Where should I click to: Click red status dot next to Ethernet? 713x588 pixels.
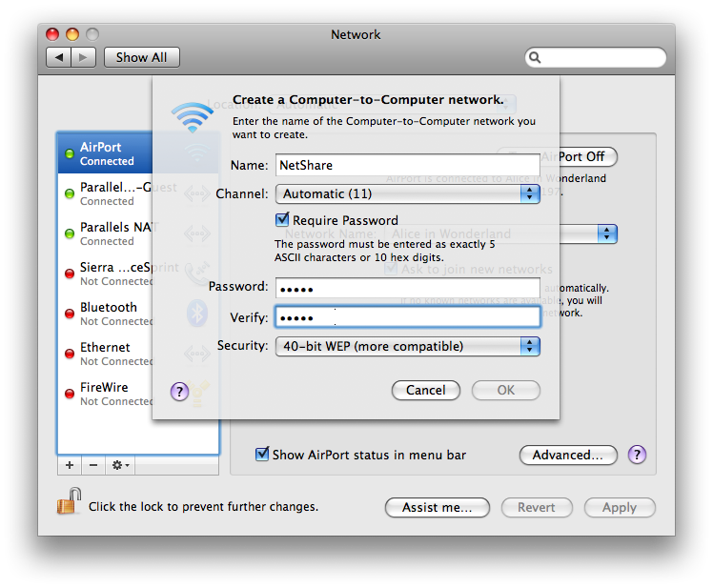(70, 354)
